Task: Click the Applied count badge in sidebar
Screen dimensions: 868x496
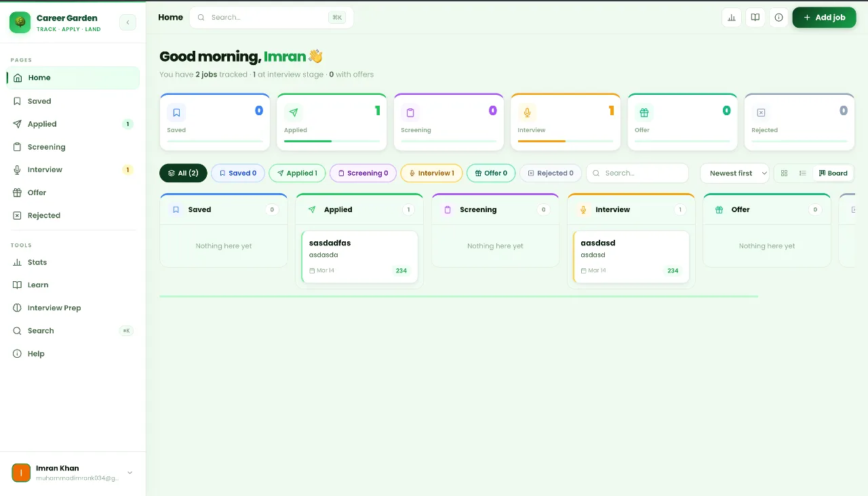Action: pos(127,124)
